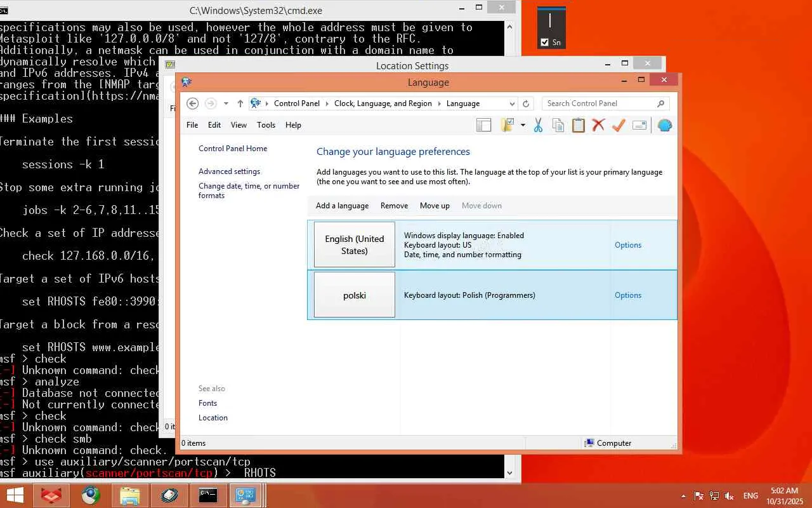
Task: Open the red fox app in taskbar
Action: pos(51,495)
